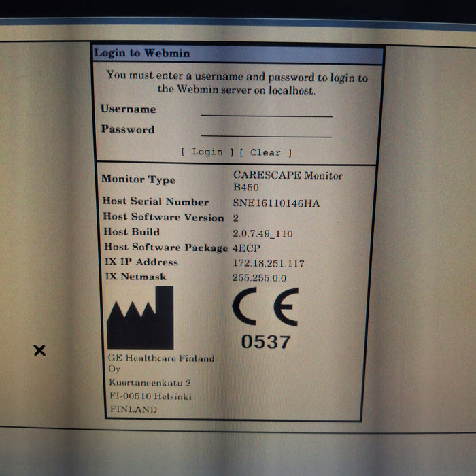Click "FI-00510 Helsinki" address line
Screen dimensions: 476x476
tap(150, 396)
